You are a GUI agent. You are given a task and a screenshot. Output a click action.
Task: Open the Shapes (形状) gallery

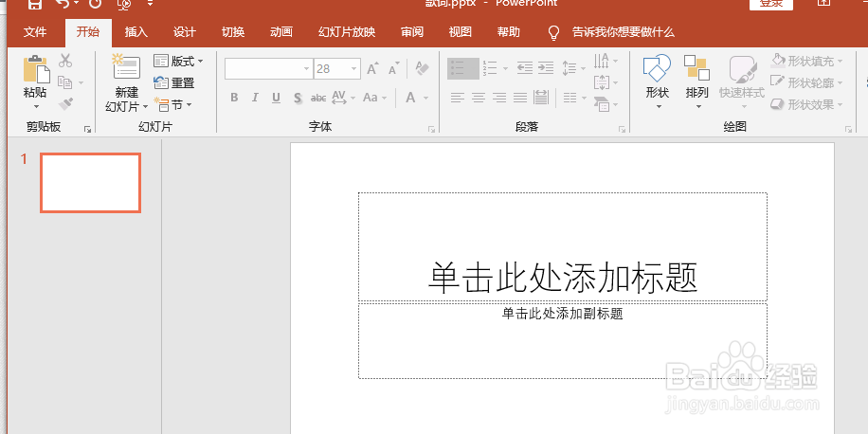(x=657, y=81)
